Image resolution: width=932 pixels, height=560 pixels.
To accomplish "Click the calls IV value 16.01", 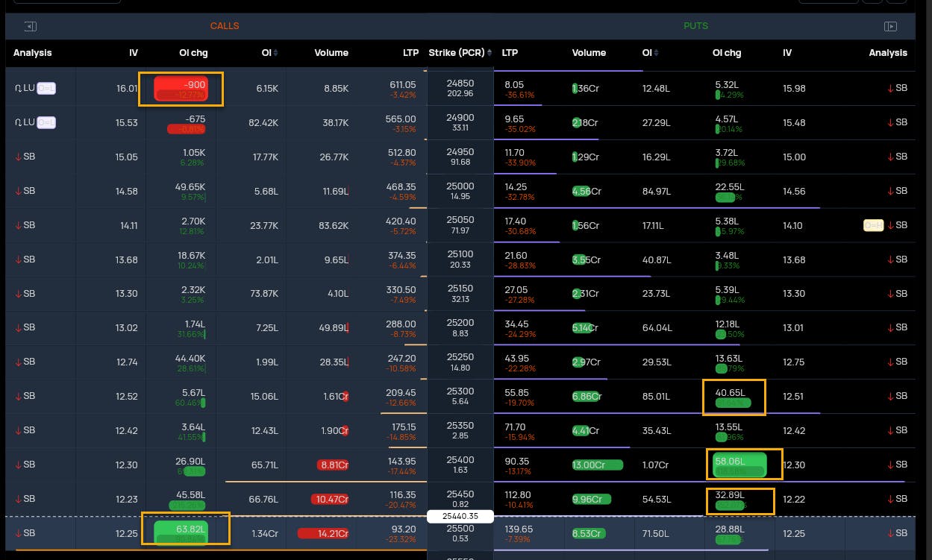I will tap(127, 88).
